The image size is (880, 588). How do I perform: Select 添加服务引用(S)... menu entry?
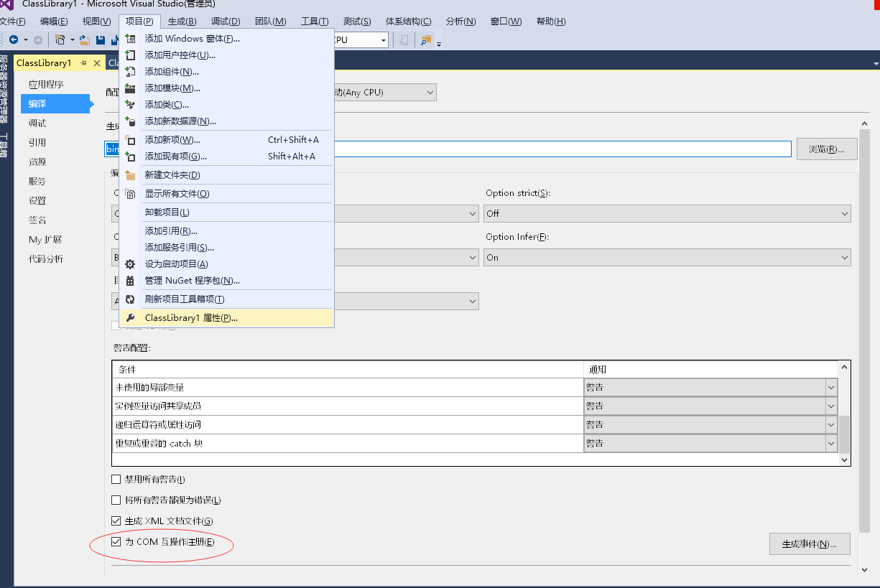pos(227,247)
